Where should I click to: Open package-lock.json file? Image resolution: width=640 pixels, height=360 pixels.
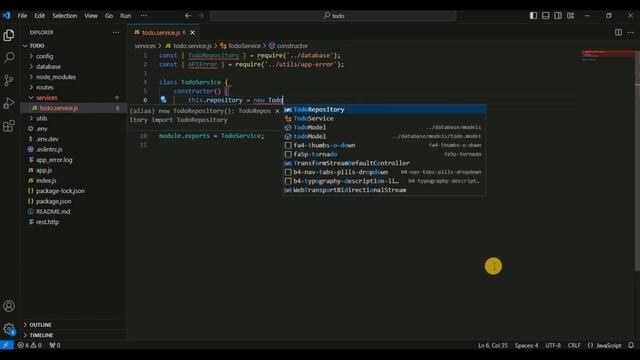pos(73,191)
